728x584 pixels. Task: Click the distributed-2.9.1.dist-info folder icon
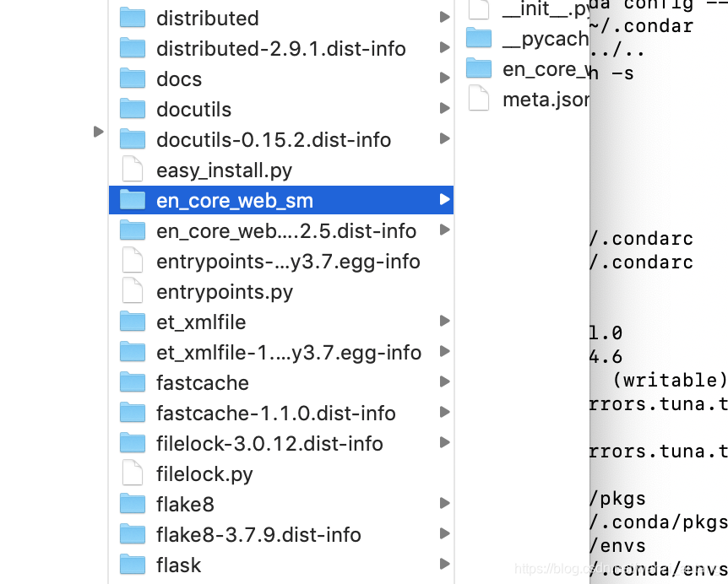coord(133,48)
